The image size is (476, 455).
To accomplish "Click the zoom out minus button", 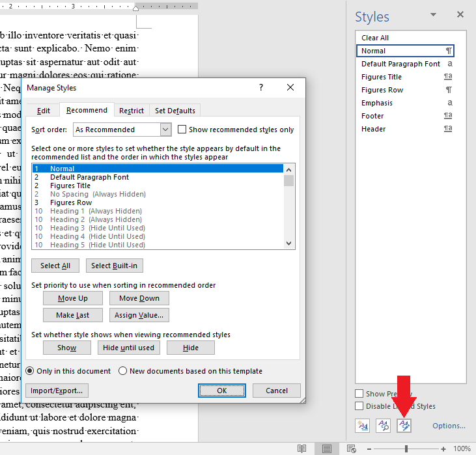I will pos(369,449).
